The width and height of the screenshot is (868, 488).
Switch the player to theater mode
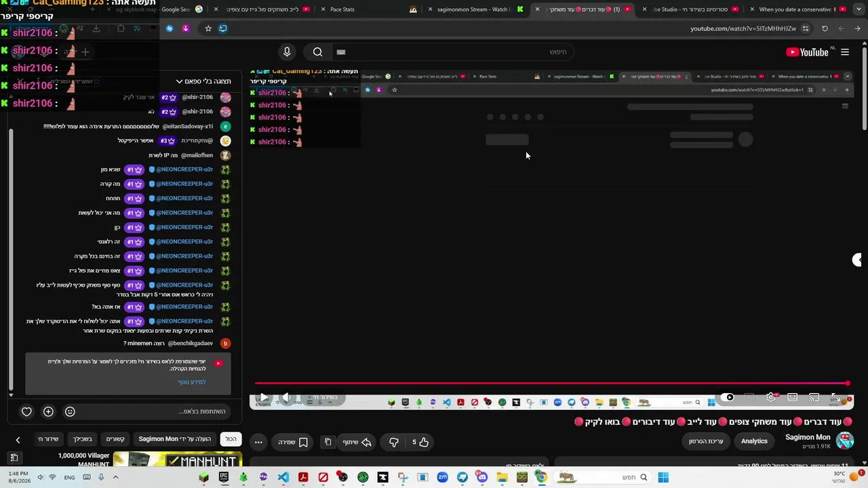(x=792, y=397)
